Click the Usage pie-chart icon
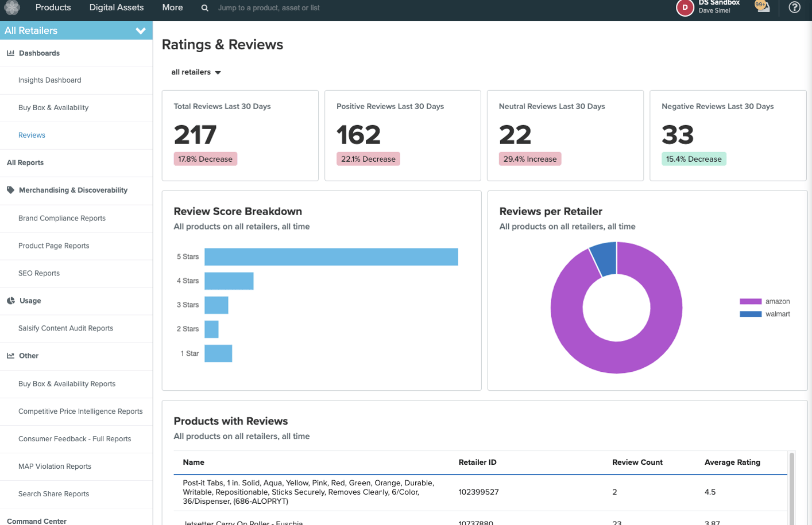Viewport: 812px width, 525px height. pyautogui.click(x=10, y=301)
